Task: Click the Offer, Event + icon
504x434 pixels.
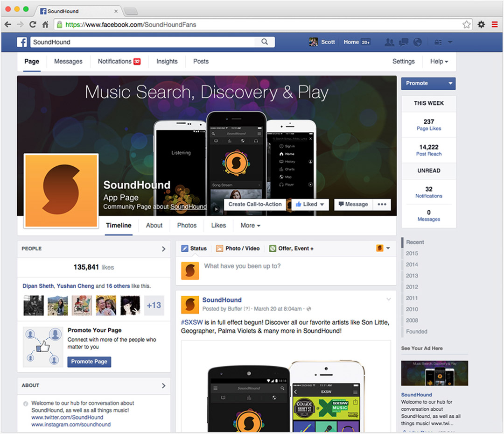Action: (273, 249)
